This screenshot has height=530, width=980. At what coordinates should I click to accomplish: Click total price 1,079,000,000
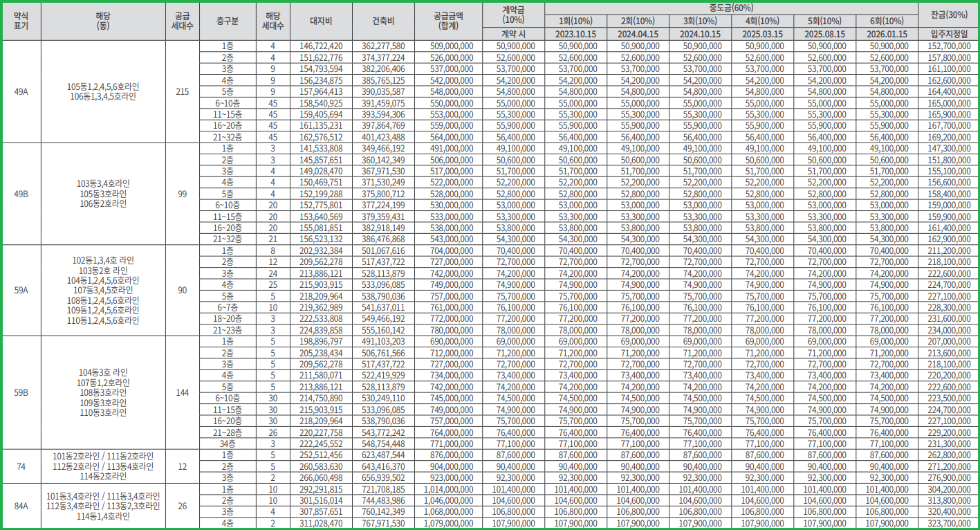pyautogui.click(x=448, y=523)
